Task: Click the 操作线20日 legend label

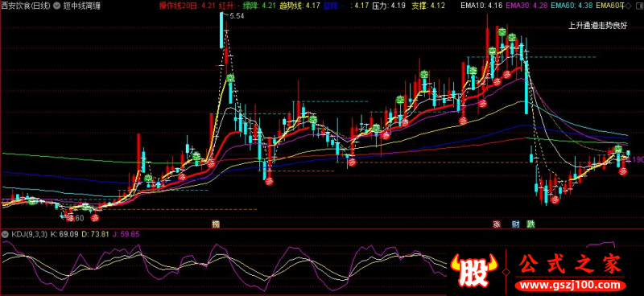Action: pos(177,6)
